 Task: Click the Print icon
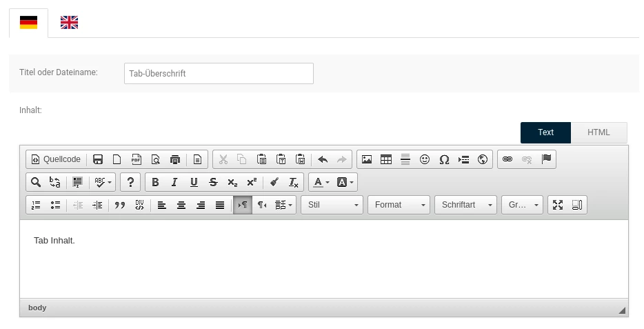pos(175,159)
